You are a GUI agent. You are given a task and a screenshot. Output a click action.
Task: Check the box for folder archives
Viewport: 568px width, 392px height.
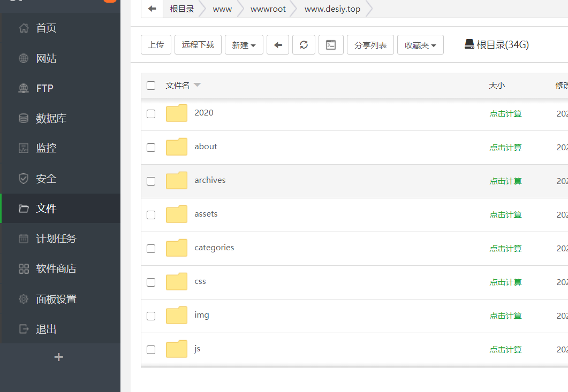click(151, 181)
